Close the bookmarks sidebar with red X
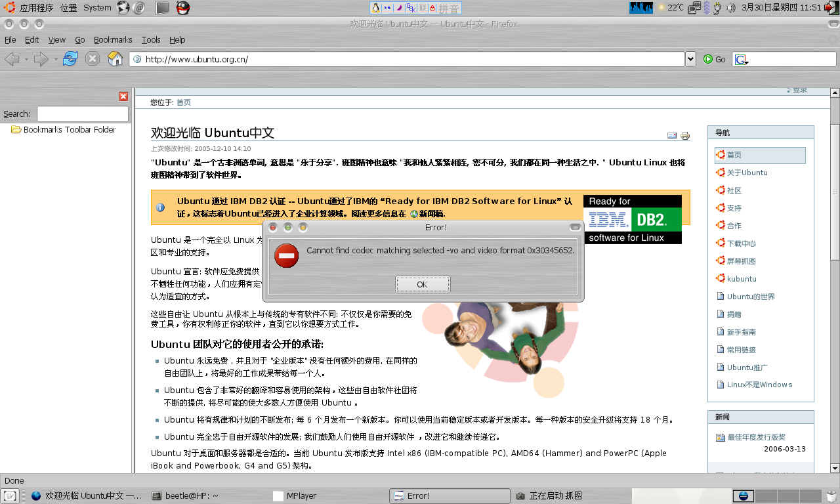840x504 pixels. (x=123, y=96)
